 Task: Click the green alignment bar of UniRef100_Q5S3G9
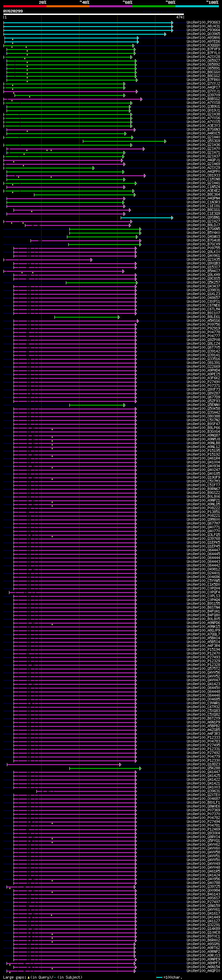tap(125, 141)
